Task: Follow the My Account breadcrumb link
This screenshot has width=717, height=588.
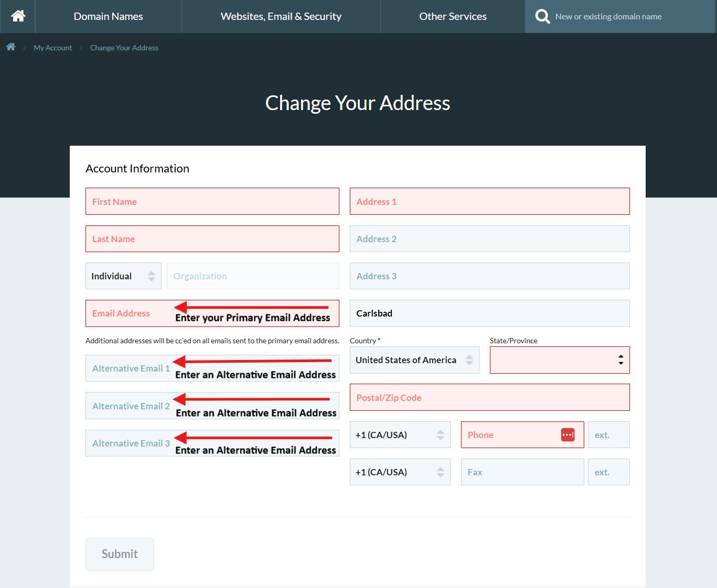Action: click(x=52, y=47)
